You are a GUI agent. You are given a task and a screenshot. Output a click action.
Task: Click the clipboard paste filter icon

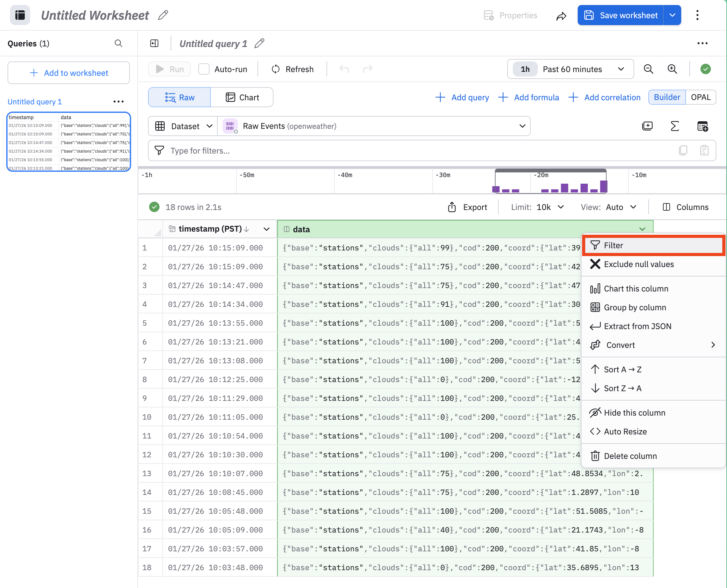tap(704, 150)
